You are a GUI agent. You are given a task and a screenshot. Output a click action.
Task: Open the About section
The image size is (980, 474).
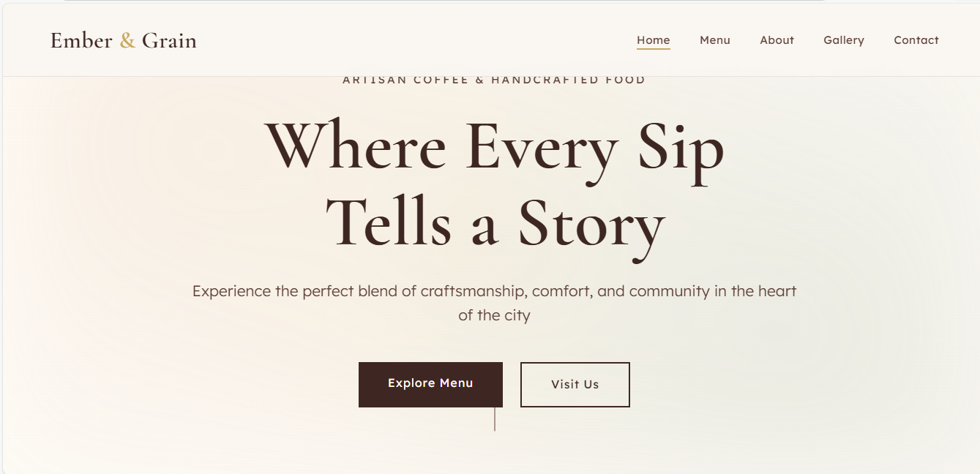coord(777,40)
